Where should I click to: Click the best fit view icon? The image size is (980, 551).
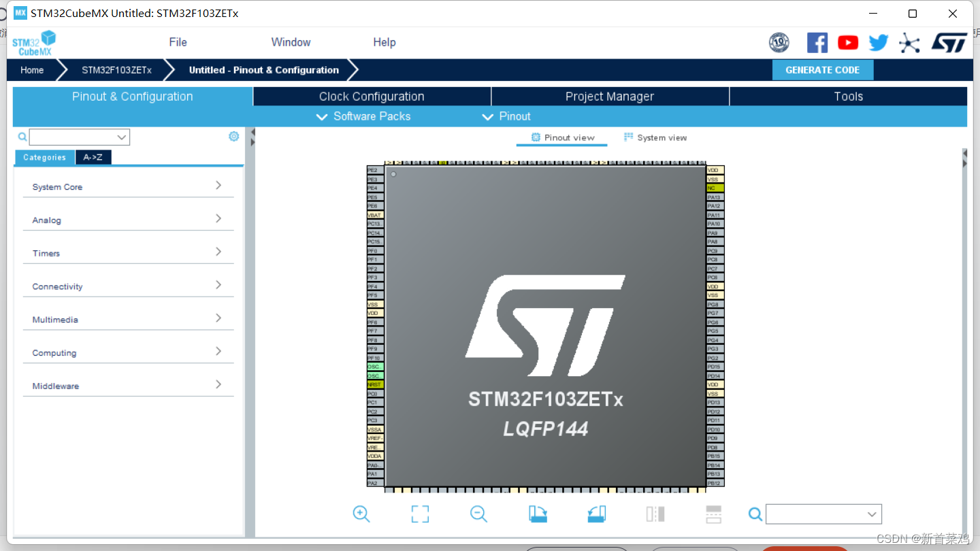pos(420,514)
